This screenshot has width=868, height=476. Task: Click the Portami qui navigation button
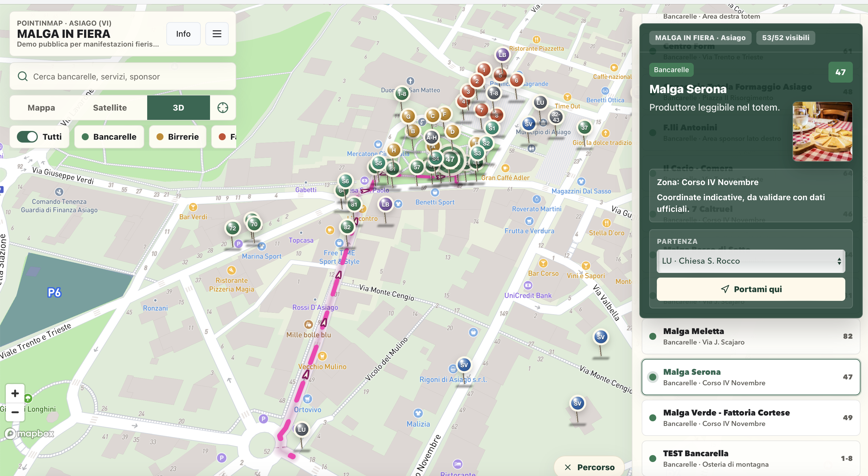point(750,289)
